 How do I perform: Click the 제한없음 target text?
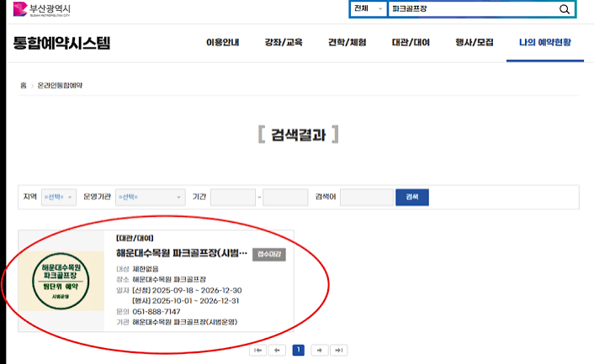pos(146,269)
